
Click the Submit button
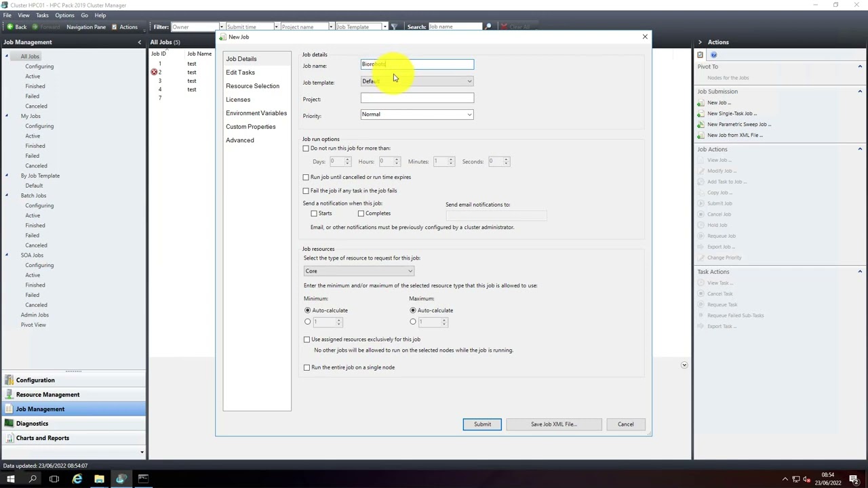point(482,424)
